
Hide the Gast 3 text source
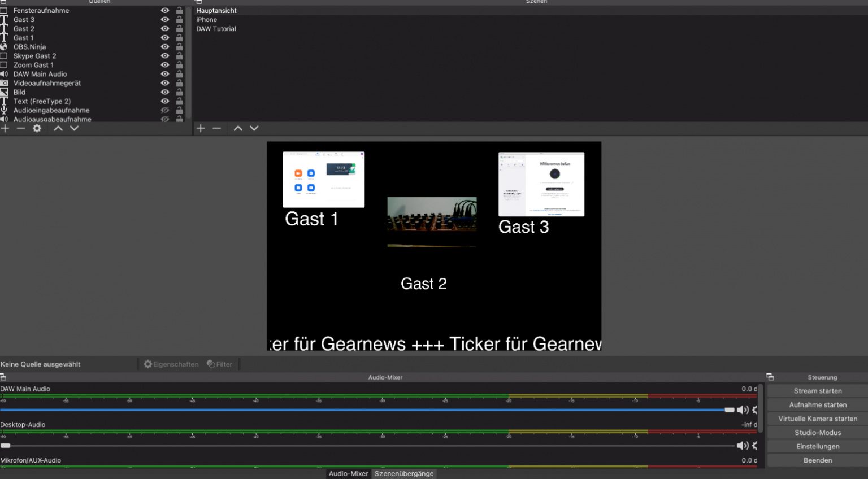point(165,20)
